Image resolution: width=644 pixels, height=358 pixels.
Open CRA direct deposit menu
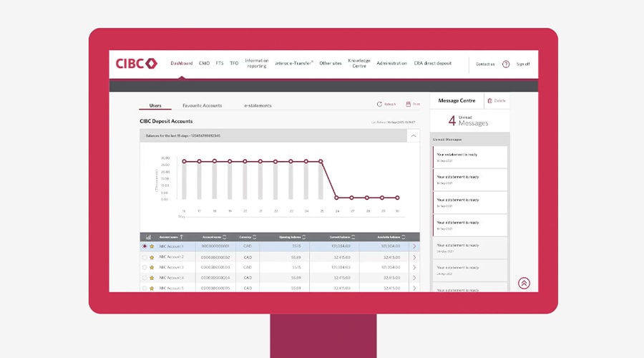(432, 63)
